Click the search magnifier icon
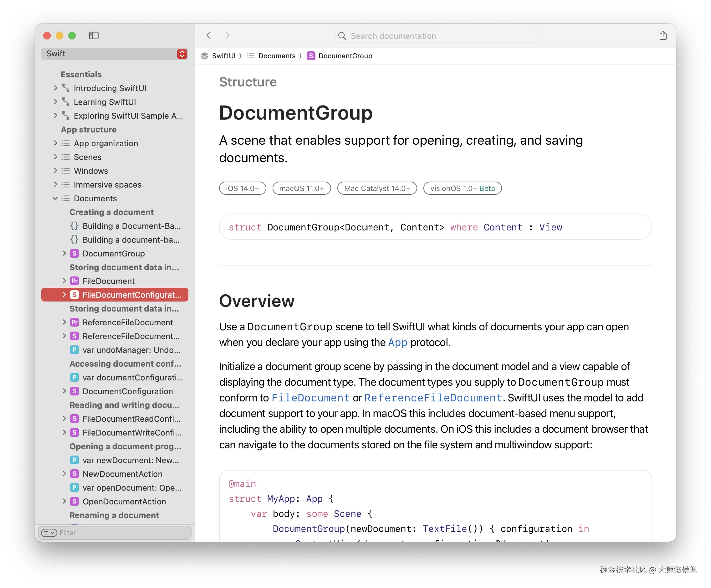The width and height of the screenshot is (711, 588). (342, 36)
